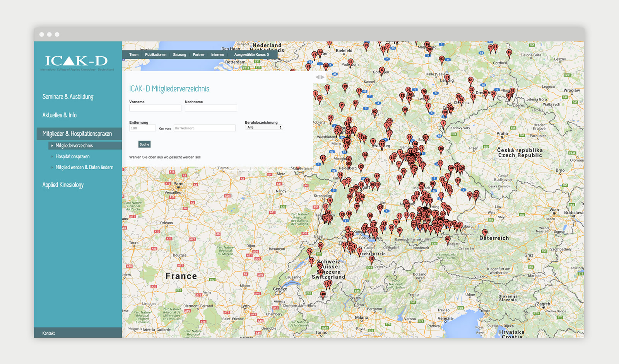Click the left arrow to collapse search panel

pos(318,77)
